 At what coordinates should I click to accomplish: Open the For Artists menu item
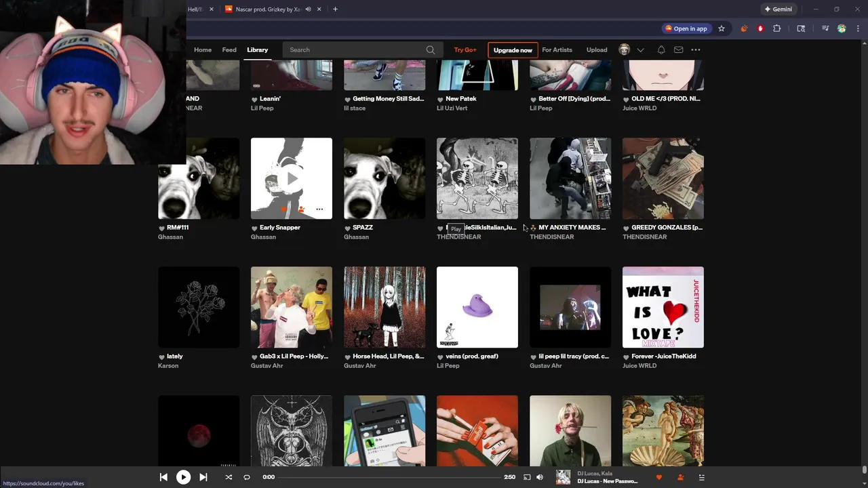tap(557, 49)
